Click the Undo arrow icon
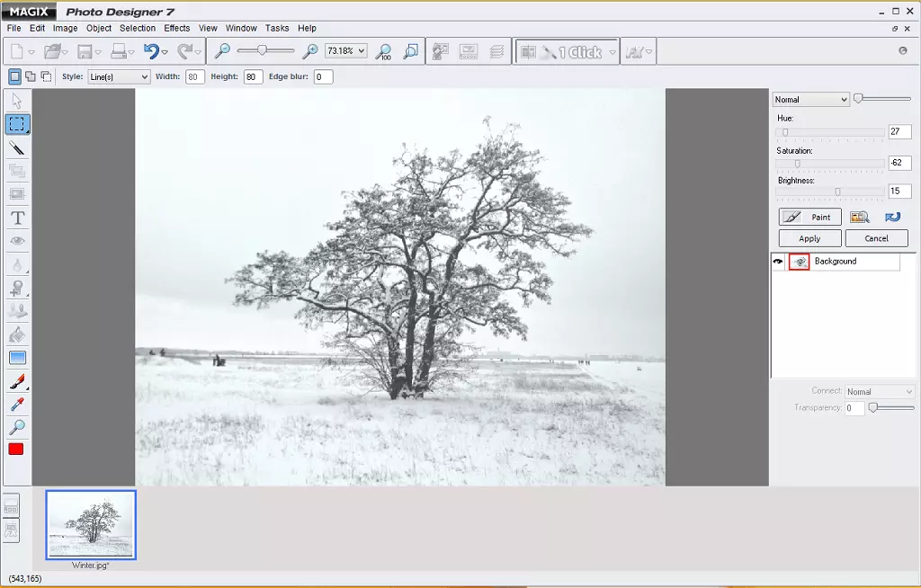The height and width of the screenshot is (588, 921). 151,52
